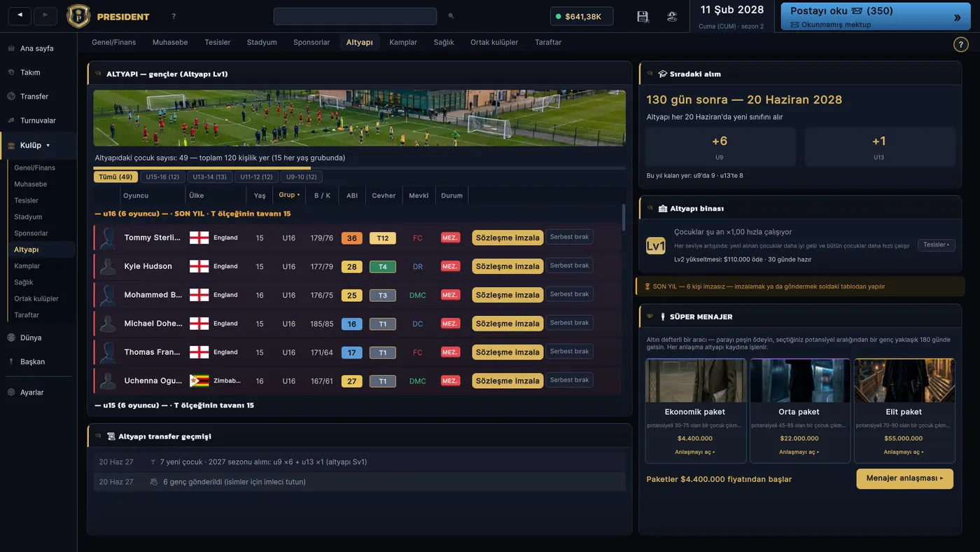
Task: Click the academy capacity progress bar
Action: point(359,168)
